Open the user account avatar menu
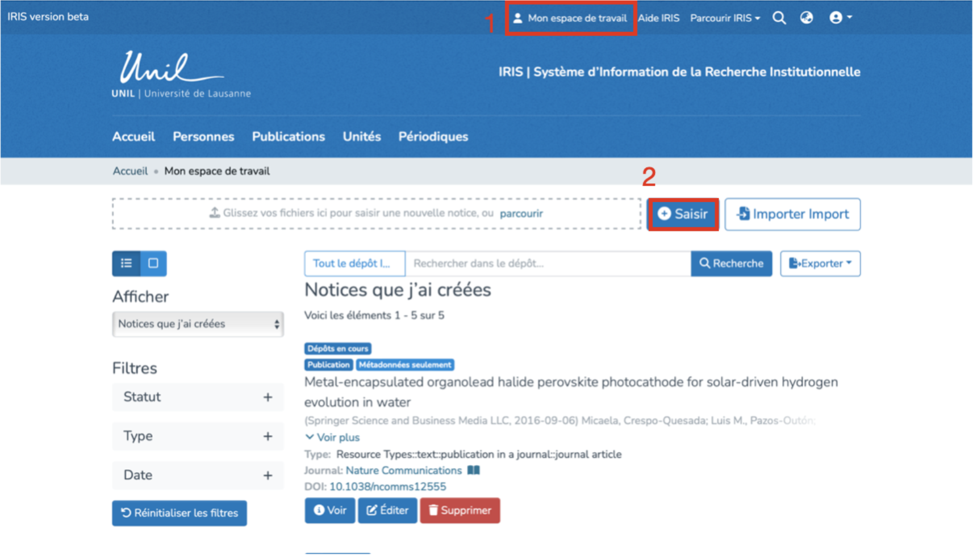Image resolution: width=977 pixels, height=560 pixels. tap(840, 18)
